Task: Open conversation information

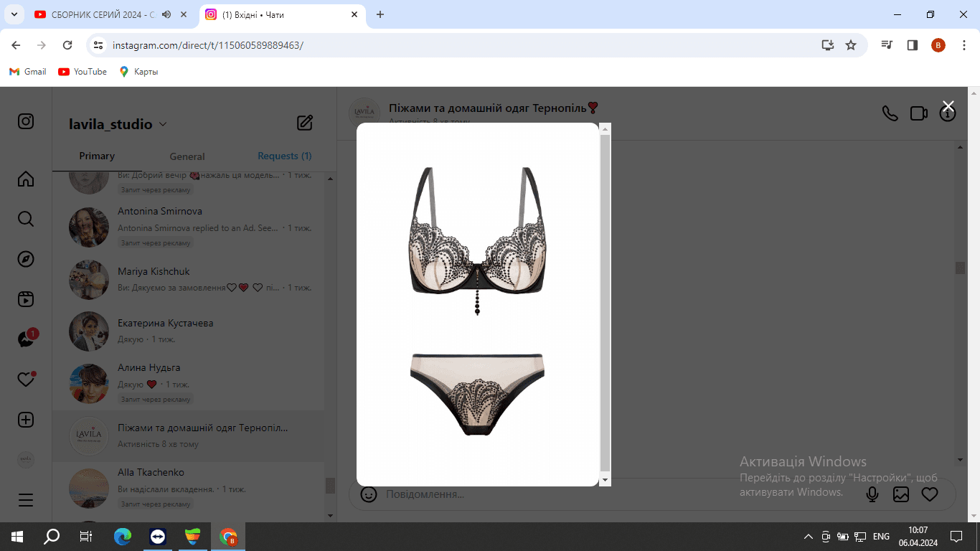Action: point(948,113)
